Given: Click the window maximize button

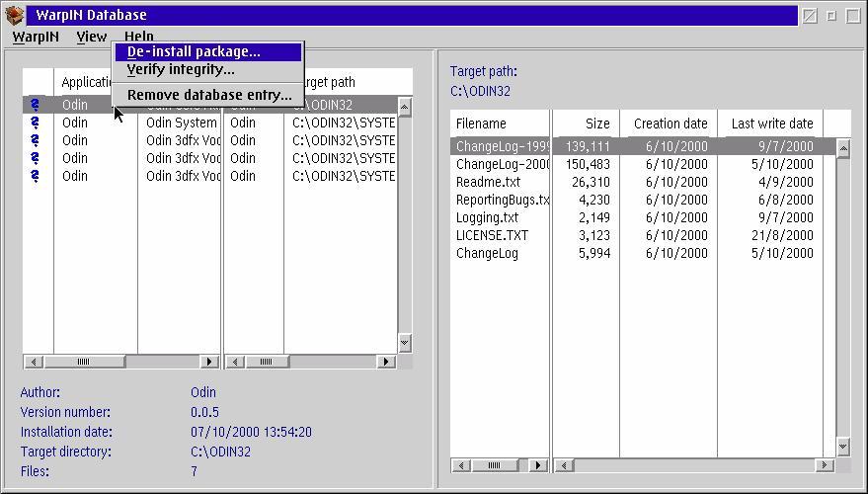Looking at the screenshot, I should (x=853, y=16).
